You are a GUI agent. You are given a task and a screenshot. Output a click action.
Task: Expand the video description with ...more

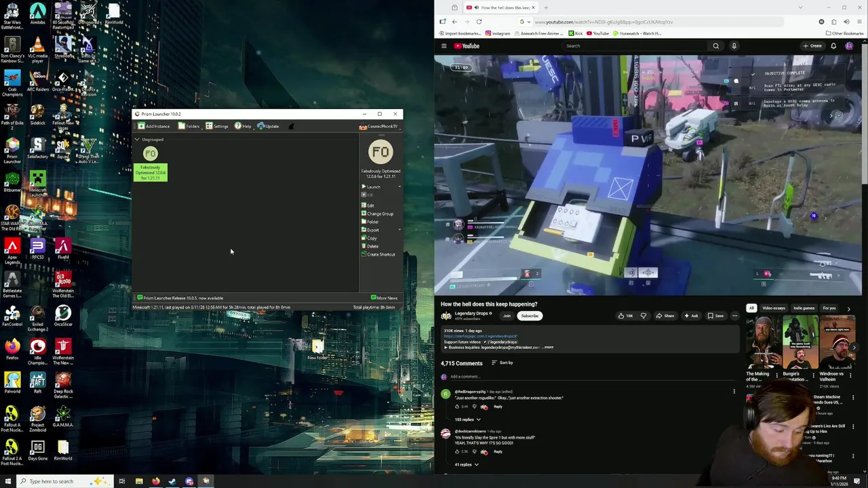click(548, 348)
